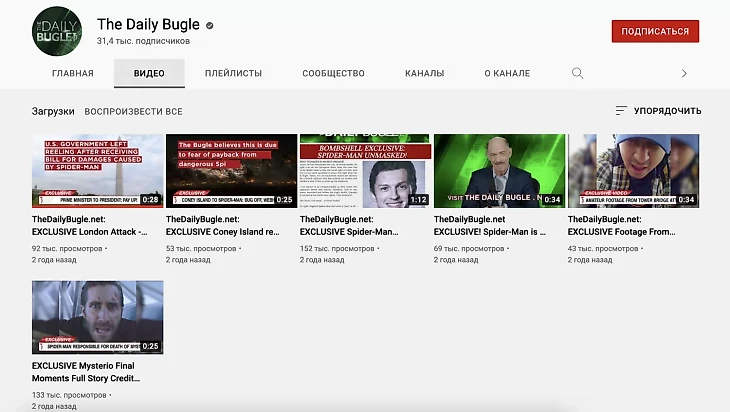The height and width of the screenshot is (412, 730).
Task: Open the УПОРЯДОЧИТЬ sort menu
Action: click(x=658, y=111)
